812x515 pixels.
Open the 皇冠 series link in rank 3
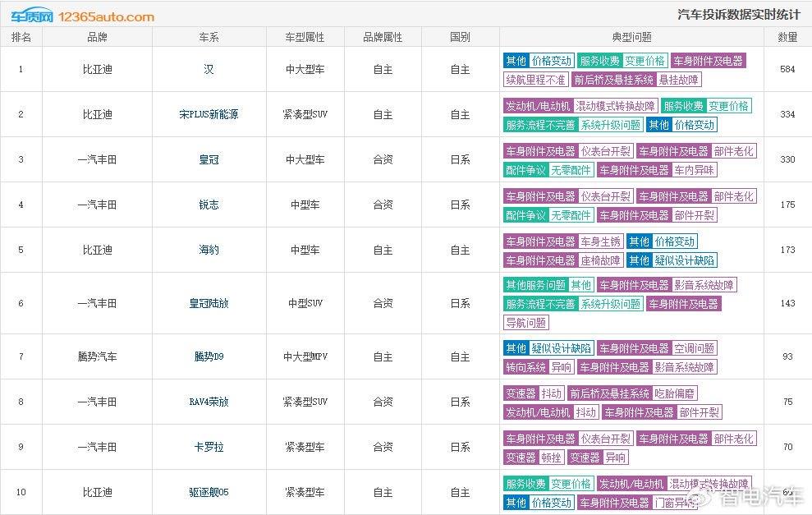click(209, 159)
